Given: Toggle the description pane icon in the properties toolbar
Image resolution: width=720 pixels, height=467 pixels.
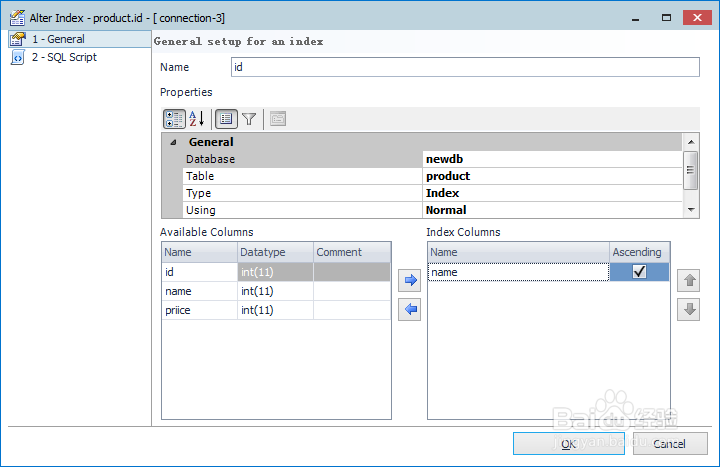Looking at the screenshot, I should 225,118.
